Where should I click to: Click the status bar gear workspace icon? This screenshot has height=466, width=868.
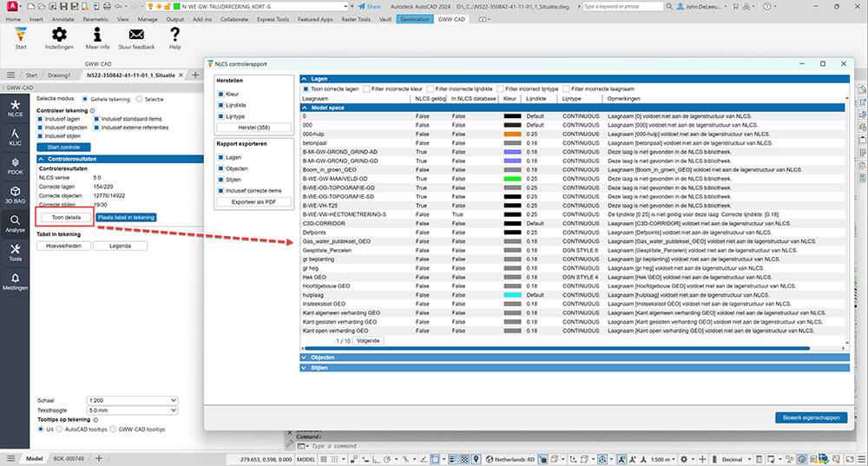[x=684, y=459]
